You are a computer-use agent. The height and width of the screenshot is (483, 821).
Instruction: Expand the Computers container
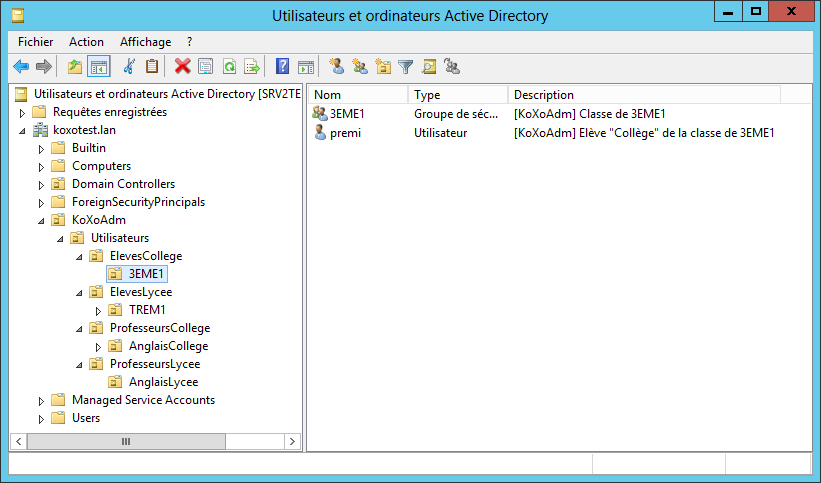(x=41, y=167)
